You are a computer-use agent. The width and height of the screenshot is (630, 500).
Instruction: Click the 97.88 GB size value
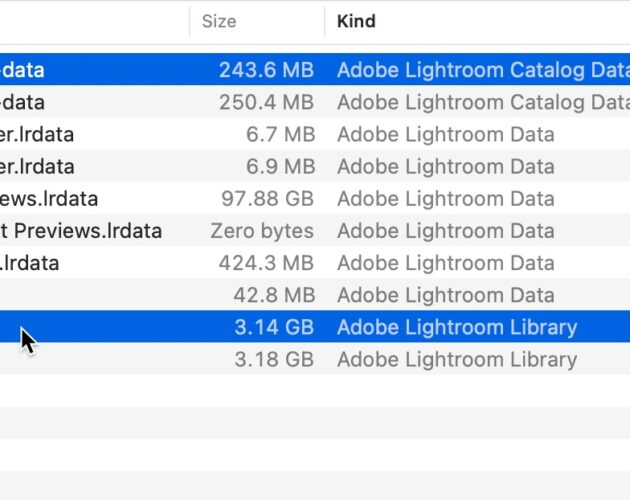click(x=267, y=199)
